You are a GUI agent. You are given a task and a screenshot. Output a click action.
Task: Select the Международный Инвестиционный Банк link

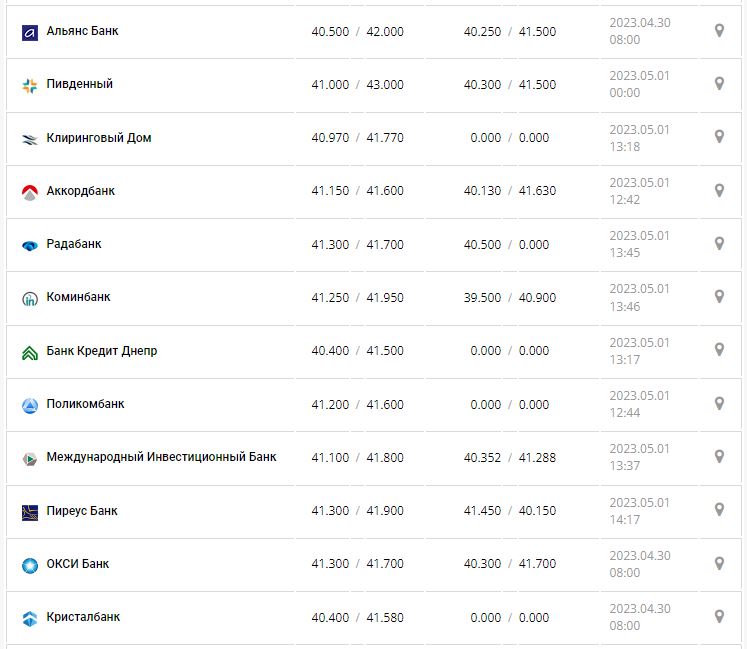coord(161,457)
